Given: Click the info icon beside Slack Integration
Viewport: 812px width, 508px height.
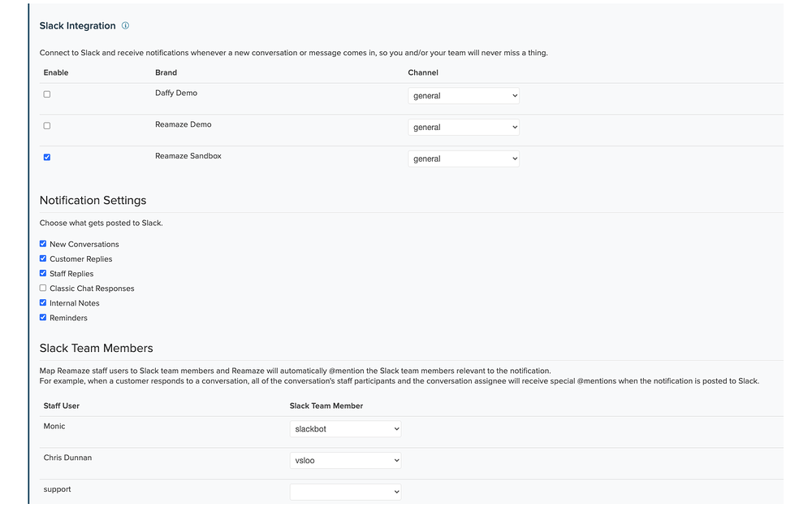Looking at the screenshot, I should click(x=125, y=25).
